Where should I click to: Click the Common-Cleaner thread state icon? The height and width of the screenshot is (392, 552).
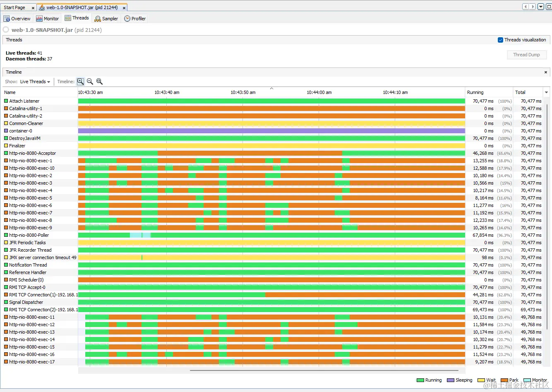click(6, 123)
